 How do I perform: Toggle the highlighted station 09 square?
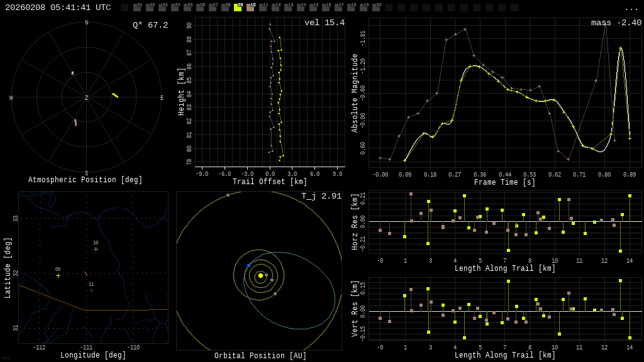238,8
